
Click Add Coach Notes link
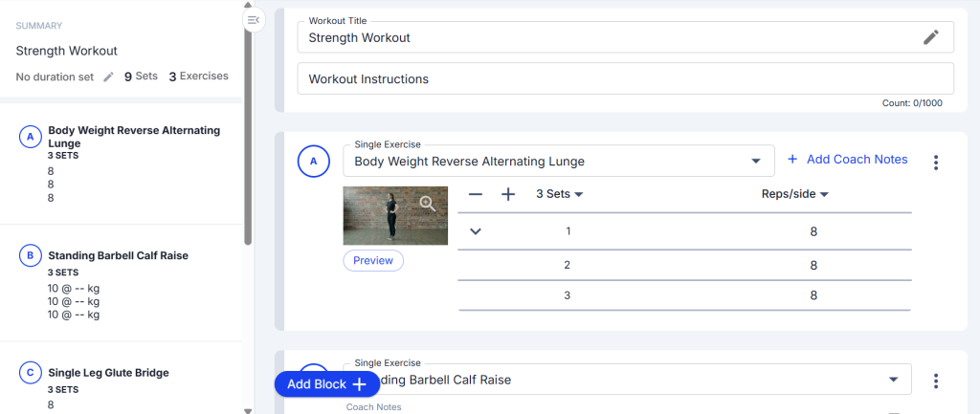click(x=847, y=160)
